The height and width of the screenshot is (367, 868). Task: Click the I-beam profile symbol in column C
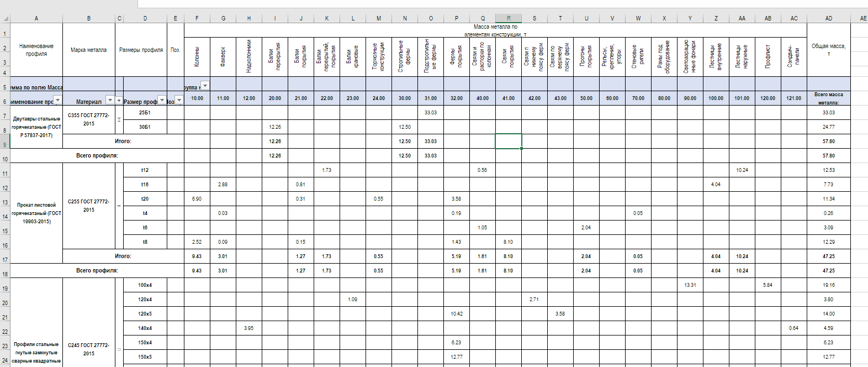(x=119, y=119)
